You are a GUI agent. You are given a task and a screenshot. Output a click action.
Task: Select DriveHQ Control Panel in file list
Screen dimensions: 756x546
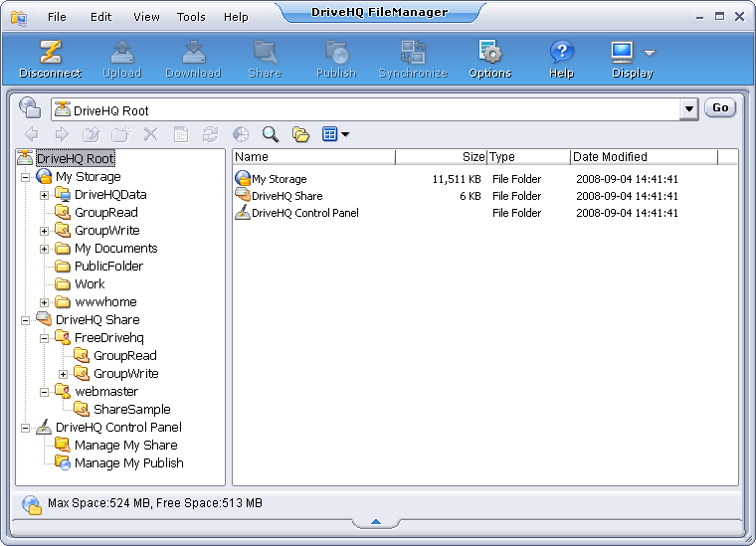304,213
